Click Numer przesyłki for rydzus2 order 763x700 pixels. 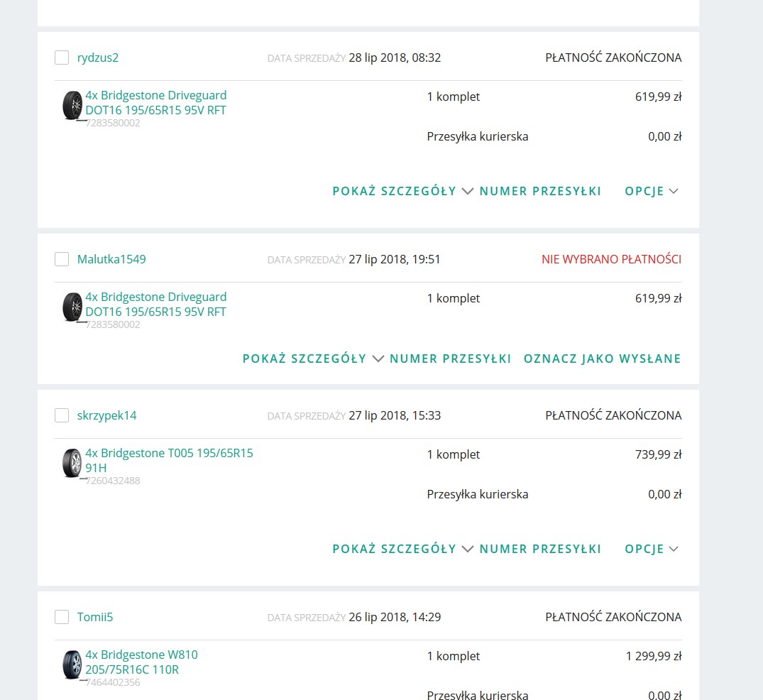coord(540,191)
